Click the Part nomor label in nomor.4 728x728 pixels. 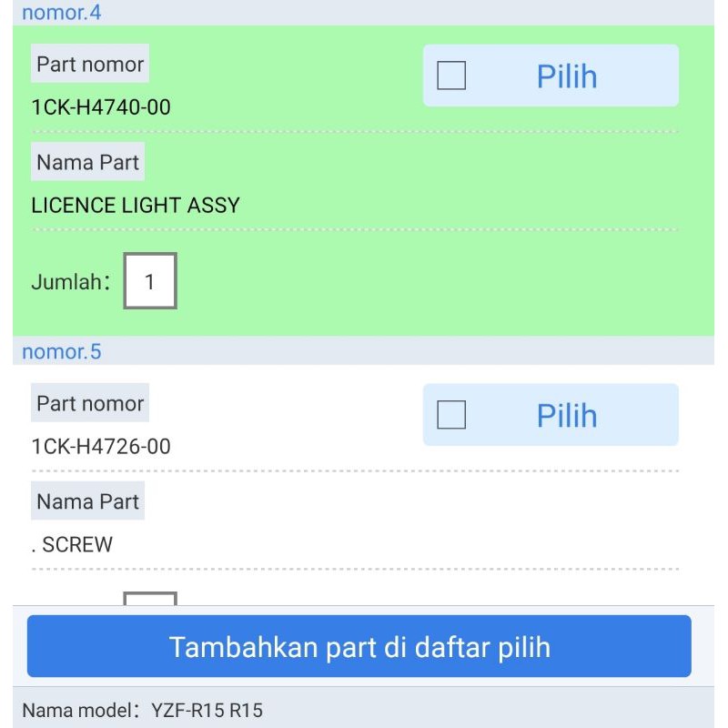click(x=89, y=63)
